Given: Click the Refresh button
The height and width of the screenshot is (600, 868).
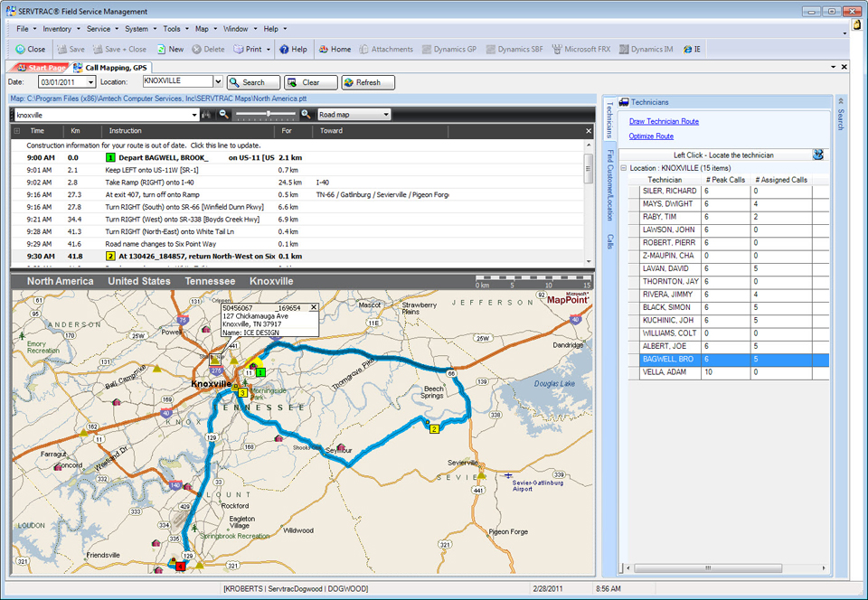Looking at the screenshot, I should (368, 82).
